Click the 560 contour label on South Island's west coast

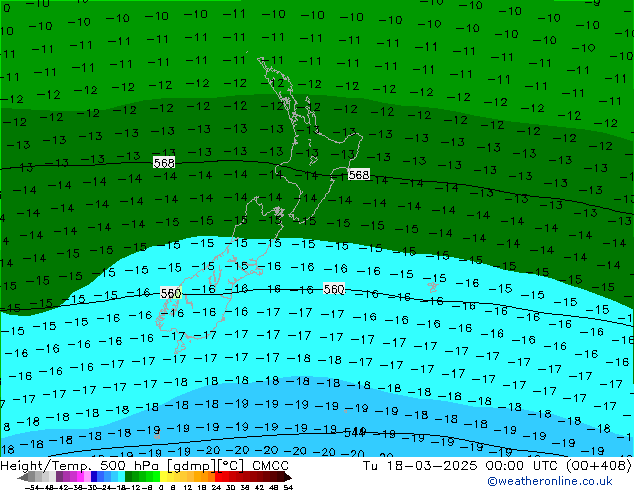171,293
